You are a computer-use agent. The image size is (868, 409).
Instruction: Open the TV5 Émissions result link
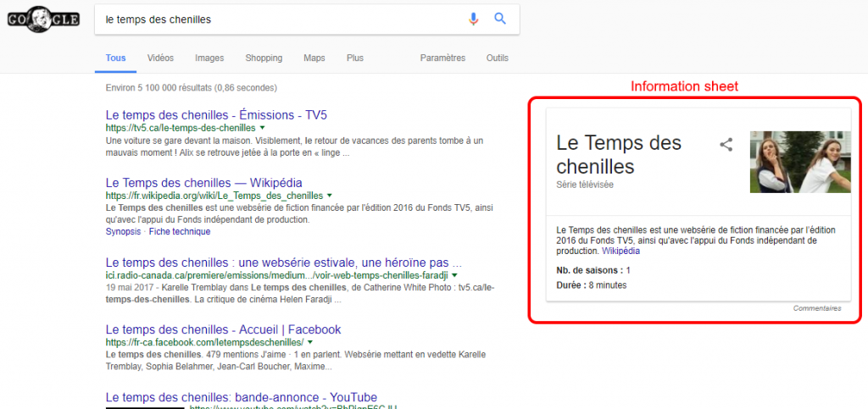pos(216,115)
